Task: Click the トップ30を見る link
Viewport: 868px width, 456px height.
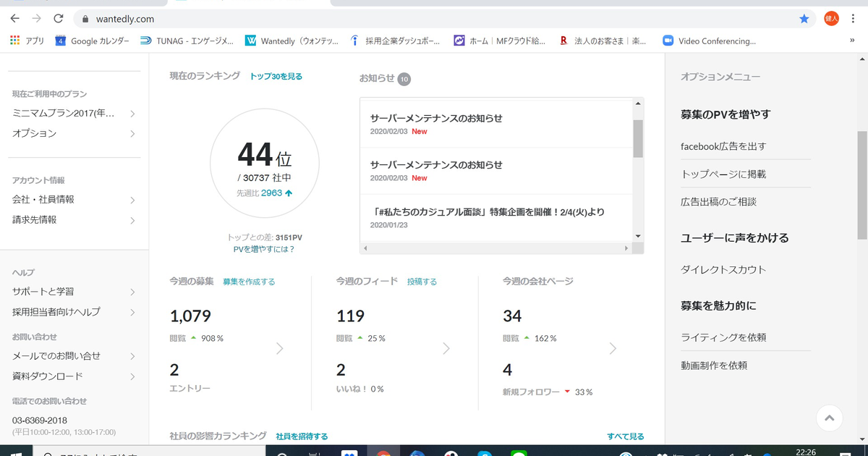Action: coord(276,77)
